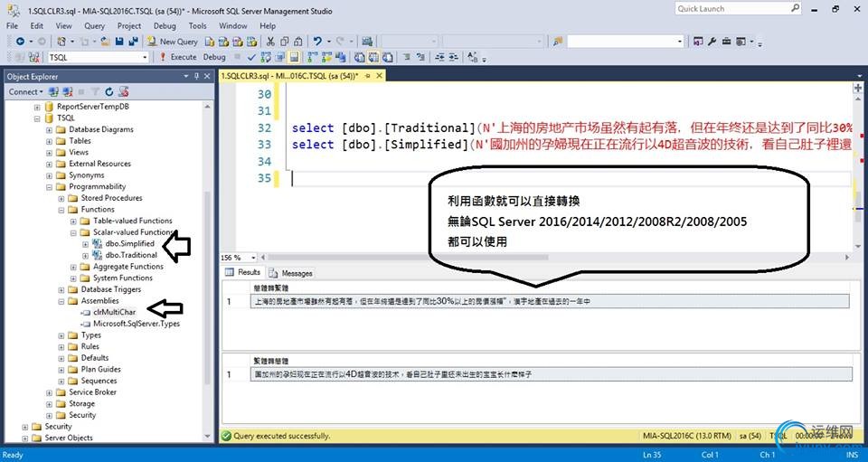Toggle Auto Hide pin on Object Explorer
The height and width of the screenshot is (462, 868).
point(196,76)
